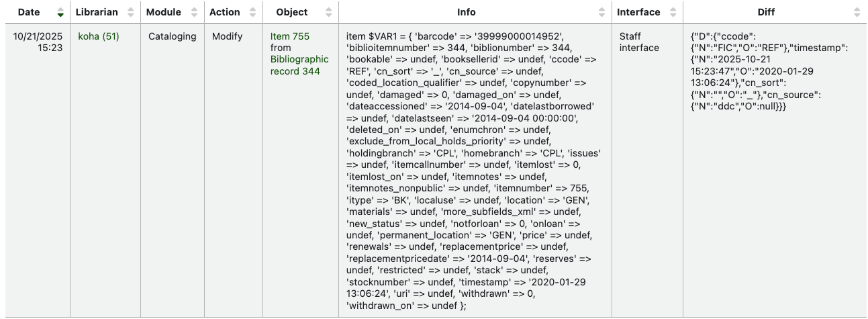The image size is (868, 319).
Task: Click the Date header label text
Action: [29, 12]
